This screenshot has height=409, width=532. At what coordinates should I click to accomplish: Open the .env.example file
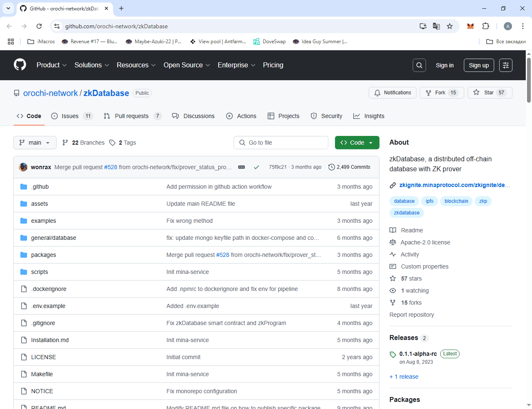coord(48,306)
